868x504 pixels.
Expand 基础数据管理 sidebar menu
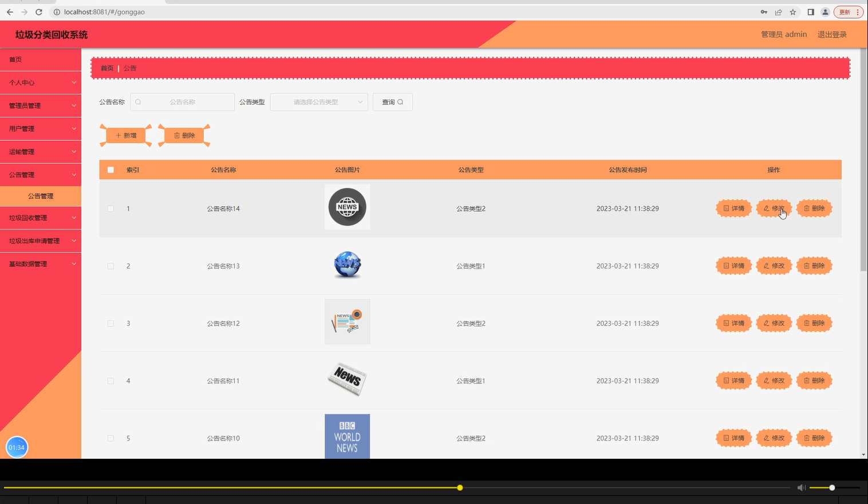tap(41, 263)
